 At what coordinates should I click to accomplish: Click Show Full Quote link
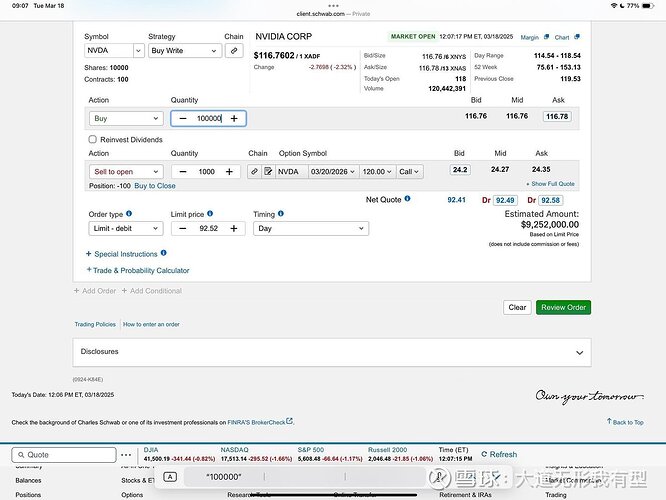point(550,184)
